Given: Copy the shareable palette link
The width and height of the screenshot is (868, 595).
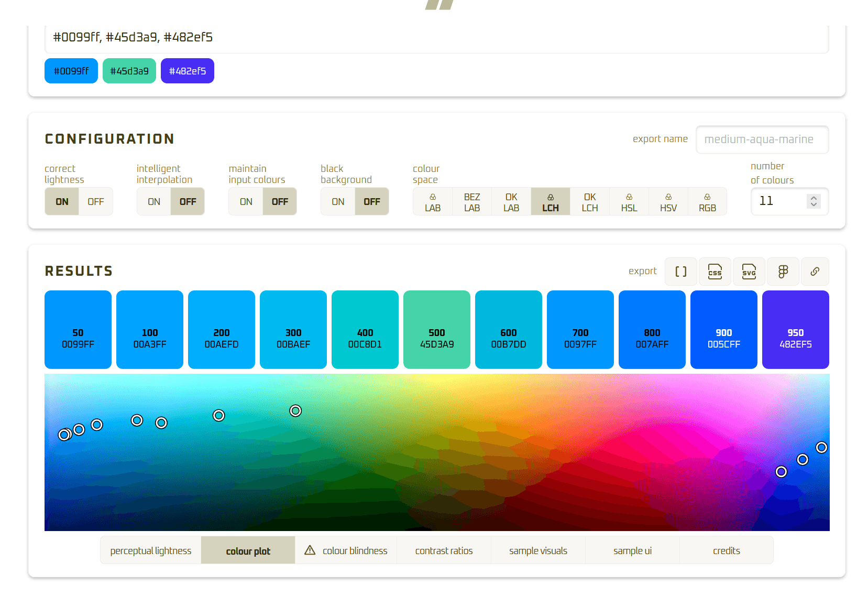Looking at the screenshot, I should click(x=815, y=272).
